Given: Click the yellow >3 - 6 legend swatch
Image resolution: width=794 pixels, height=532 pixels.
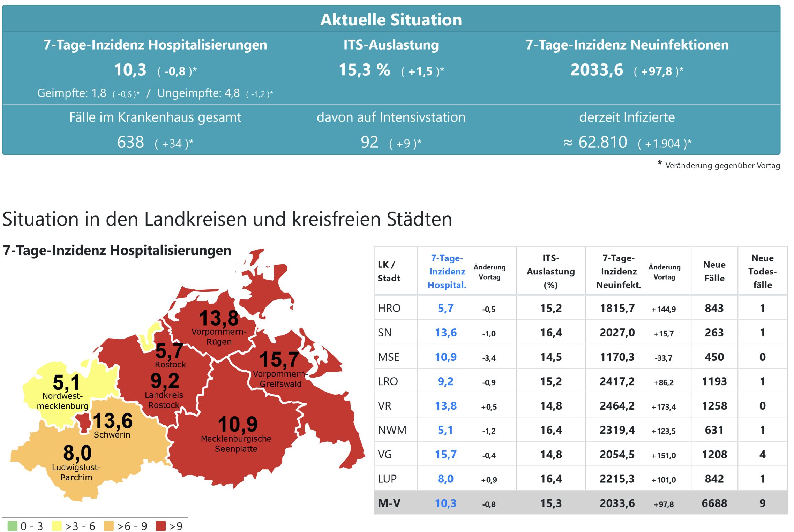Looking at the screenshot, I should [57, 526].
